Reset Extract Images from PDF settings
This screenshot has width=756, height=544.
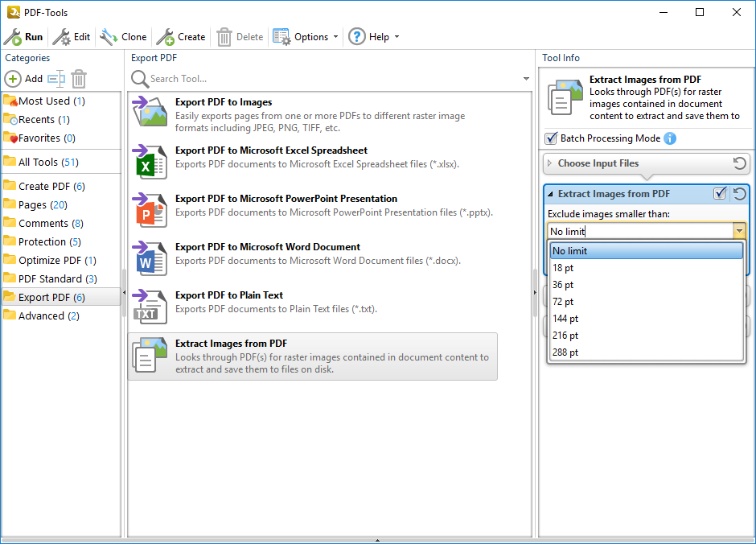pos(739,194)
